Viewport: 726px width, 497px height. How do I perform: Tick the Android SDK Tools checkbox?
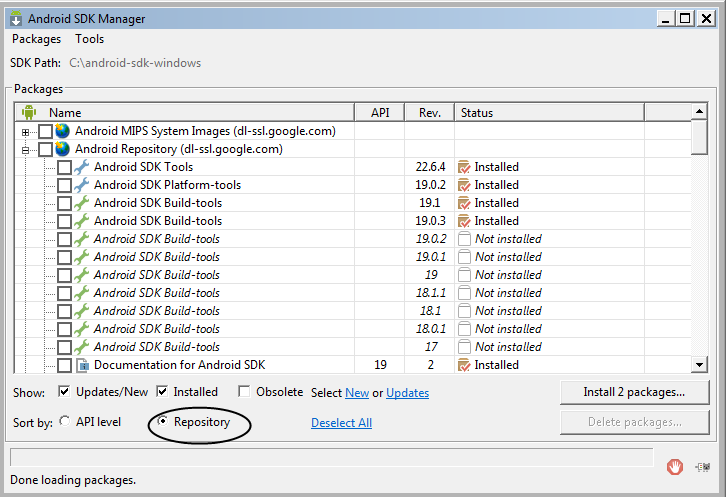click(64, 167)
